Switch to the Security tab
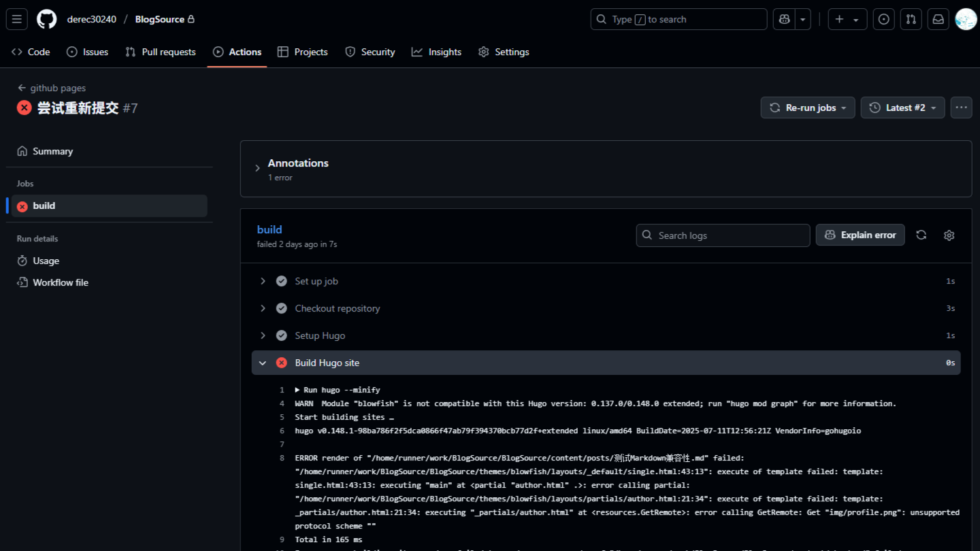This screenshot has height=551, width=980. point(370,52)
